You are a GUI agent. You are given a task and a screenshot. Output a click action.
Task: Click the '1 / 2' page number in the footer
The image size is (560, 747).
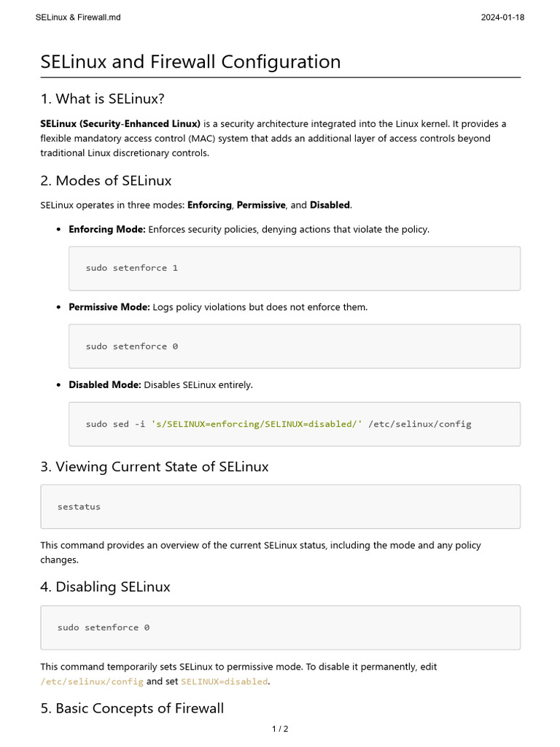tap(280, 729)
